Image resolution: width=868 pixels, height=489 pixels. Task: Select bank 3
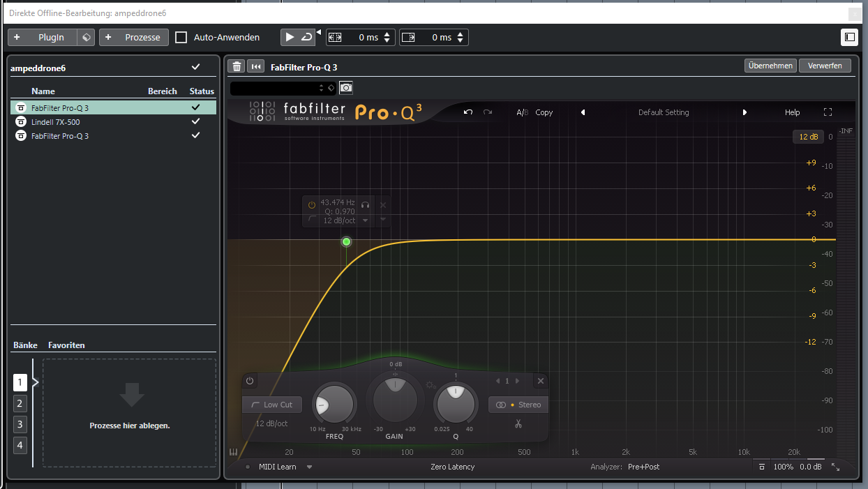(x=20, y=424)
